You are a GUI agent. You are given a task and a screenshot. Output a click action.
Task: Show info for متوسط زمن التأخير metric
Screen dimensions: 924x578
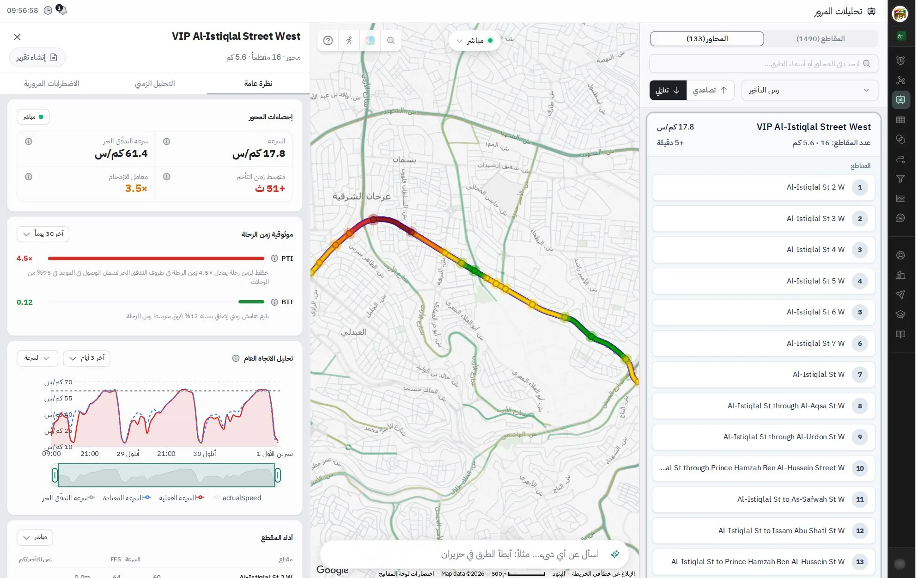167,177
